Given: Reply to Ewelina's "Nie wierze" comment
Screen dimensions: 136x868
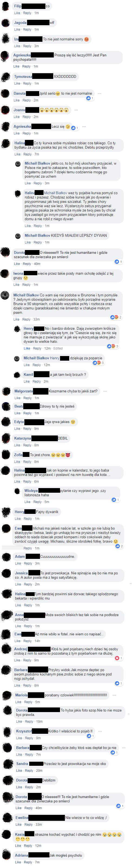Looking at the screenshot, I should coord(28,825).
